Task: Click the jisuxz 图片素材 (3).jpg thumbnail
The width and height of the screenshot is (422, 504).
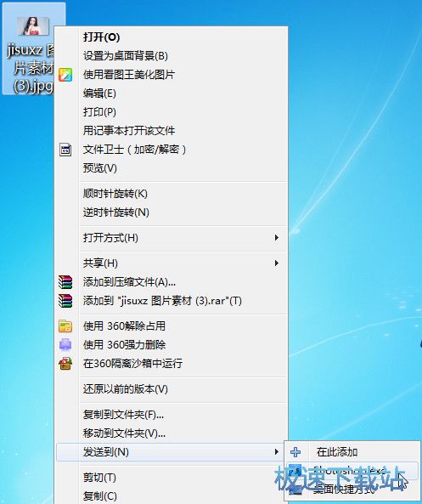Action: 33,26
